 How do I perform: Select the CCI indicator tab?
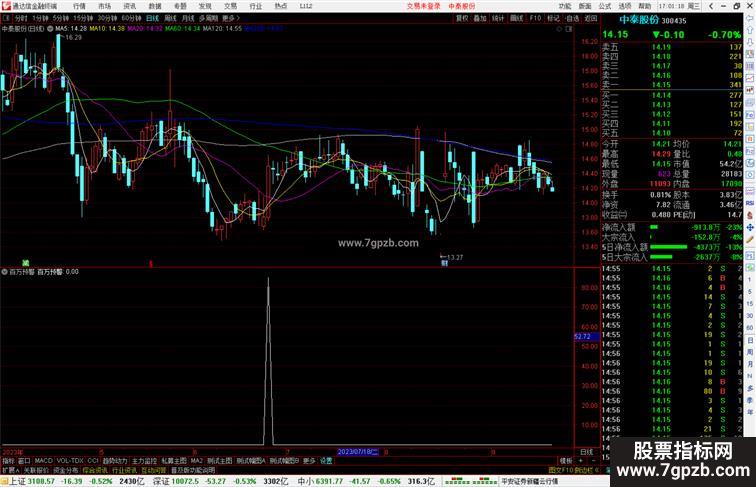click(93, 461)
